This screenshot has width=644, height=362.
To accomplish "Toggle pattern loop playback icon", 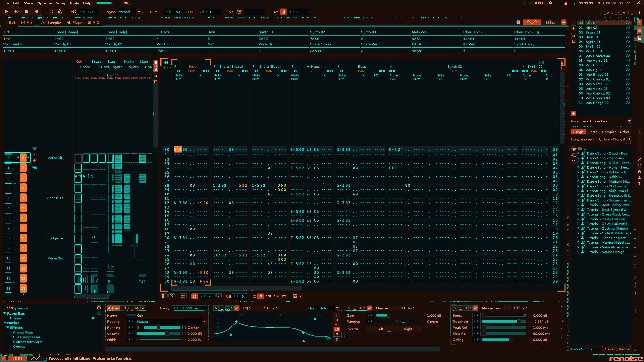I will pos(16,11).
